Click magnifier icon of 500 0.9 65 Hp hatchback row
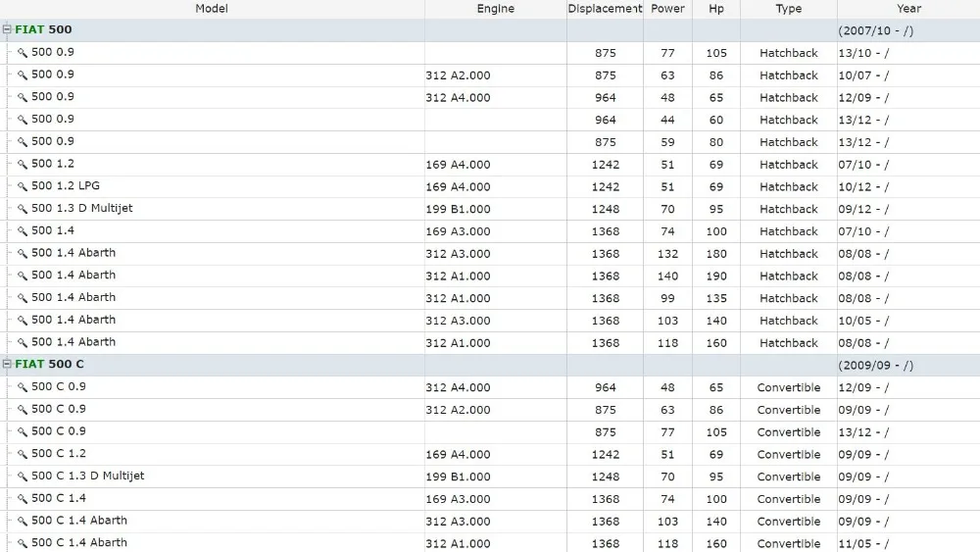The width and height of the screenshot is (980, 552). point(23,97)
